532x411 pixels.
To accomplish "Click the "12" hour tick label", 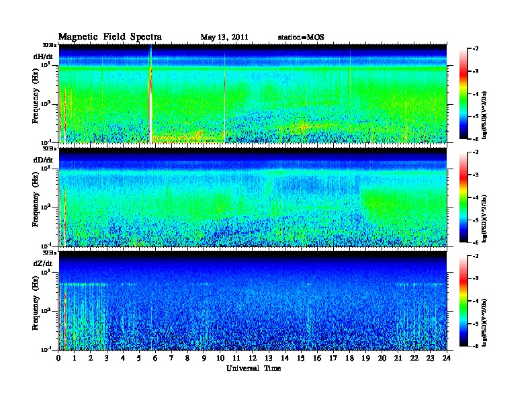I will coord(253,359).
